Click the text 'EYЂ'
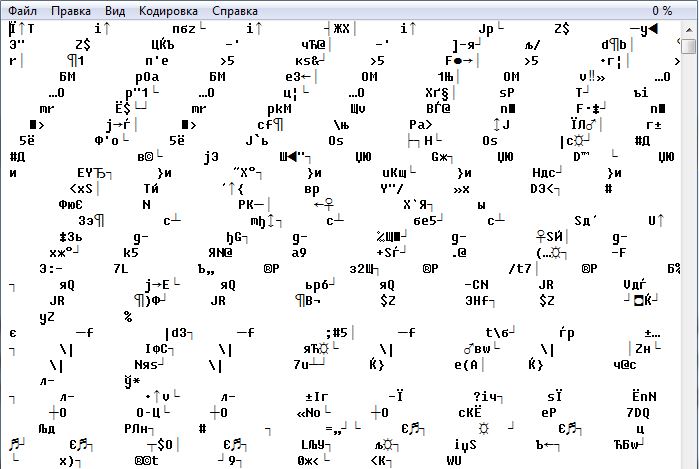This screenshot has height=469, width=699. pyautogui.click(x=91, y=173)
